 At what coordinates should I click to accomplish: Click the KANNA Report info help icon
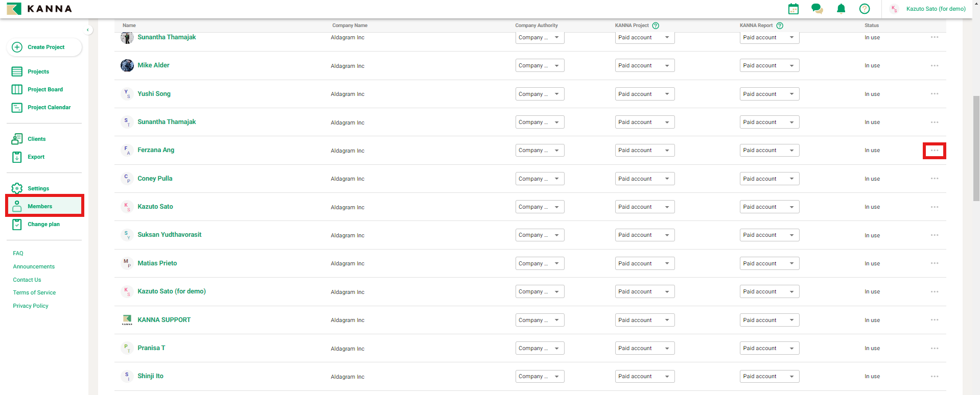coord(780,26)
